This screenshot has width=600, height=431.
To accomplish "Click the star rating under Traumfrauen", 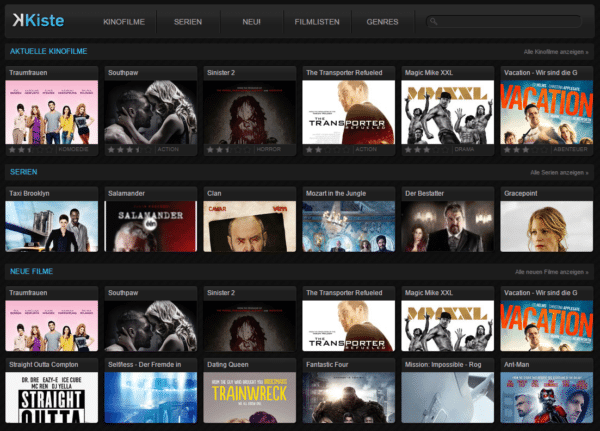I will pyautogui.click(x=31, y=150).
